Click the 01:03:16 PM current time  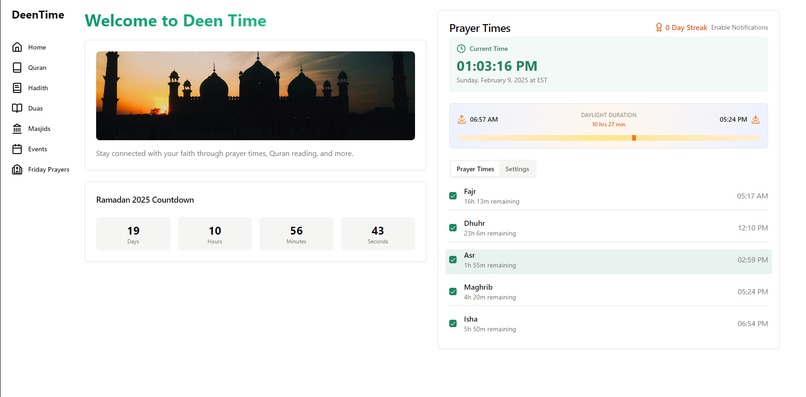tap(497, 66)
